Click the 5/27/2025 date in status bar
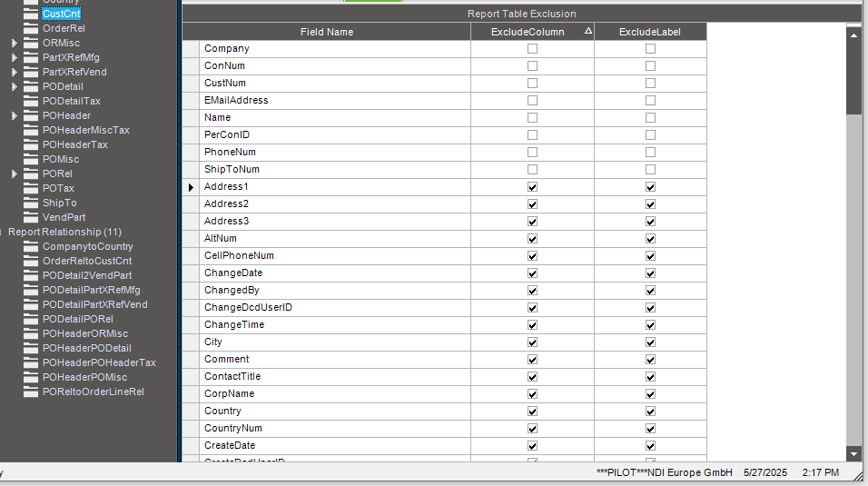 point(765,472)
